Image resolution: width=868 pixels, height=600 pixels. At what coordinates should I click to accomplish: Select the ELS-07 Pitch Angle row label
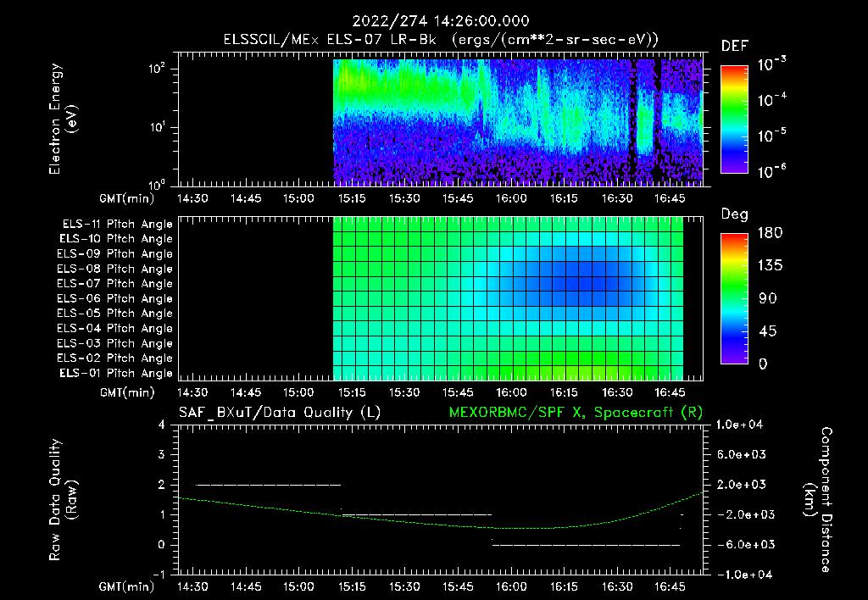[x=115, y=284]
